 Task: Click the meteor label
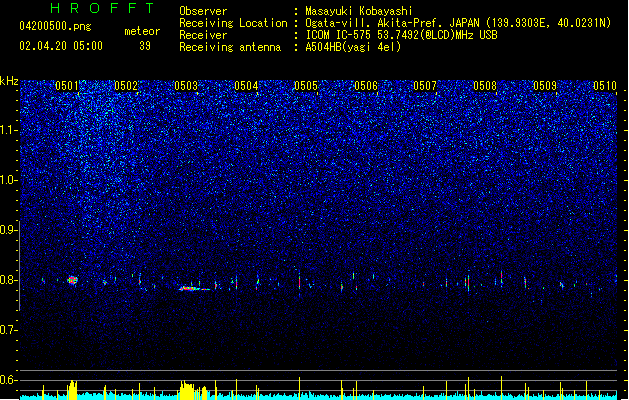(142, 31)
